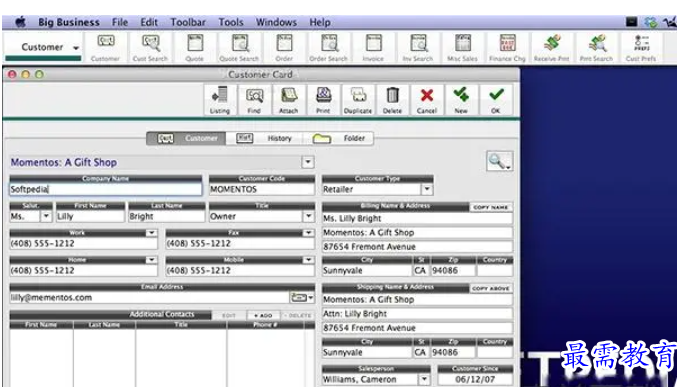
Task: Click the billing Zip field 94086
Action: tap(453, 270)
